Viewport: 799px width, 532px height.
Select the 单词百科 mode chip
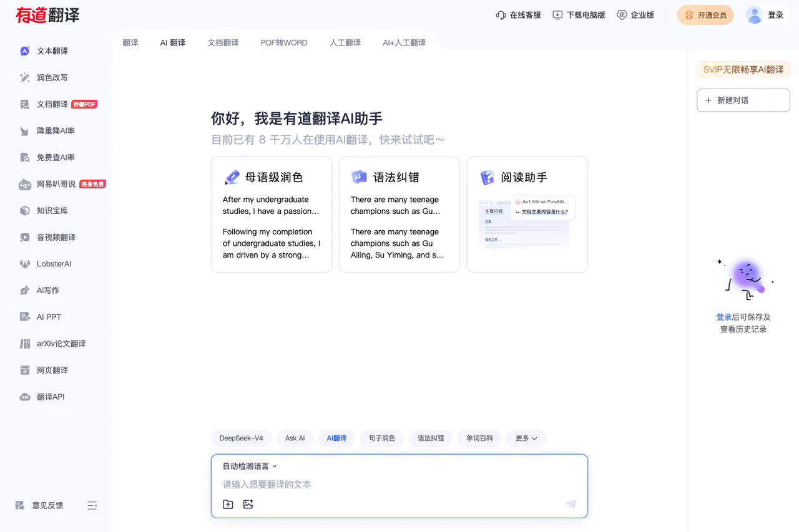click(x=479, y=438)
